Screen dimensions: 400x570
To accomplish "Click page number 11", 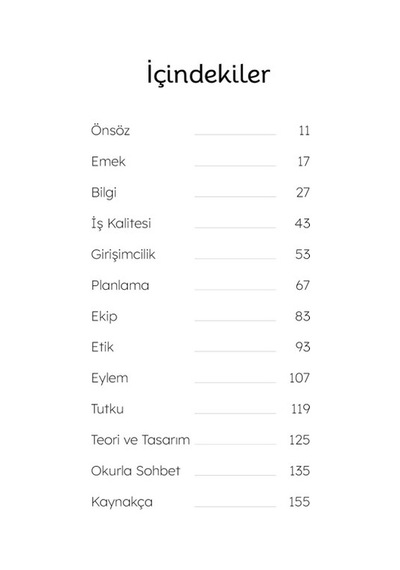I will pyautogui.click(x=304, y=130).
